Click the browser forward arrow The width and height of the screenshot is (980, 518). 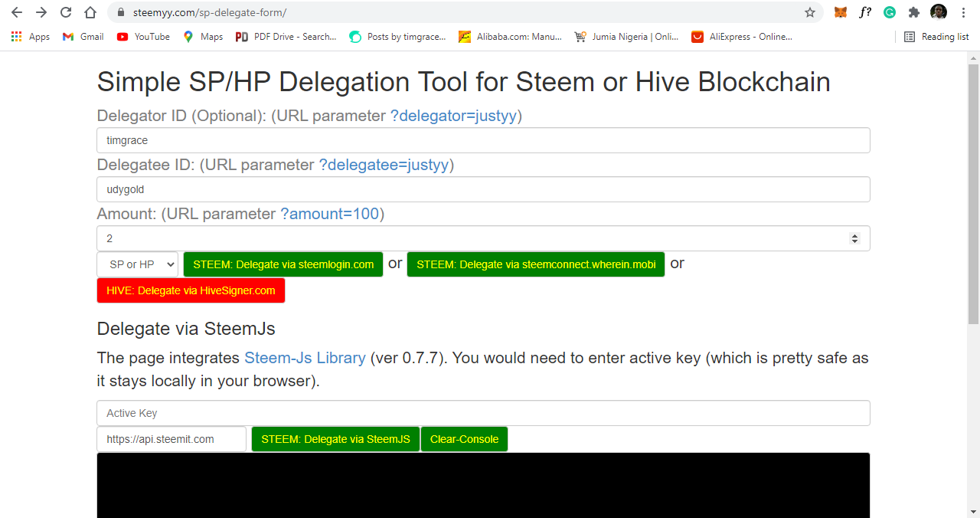pyautogui.click(x=41, y=12)
